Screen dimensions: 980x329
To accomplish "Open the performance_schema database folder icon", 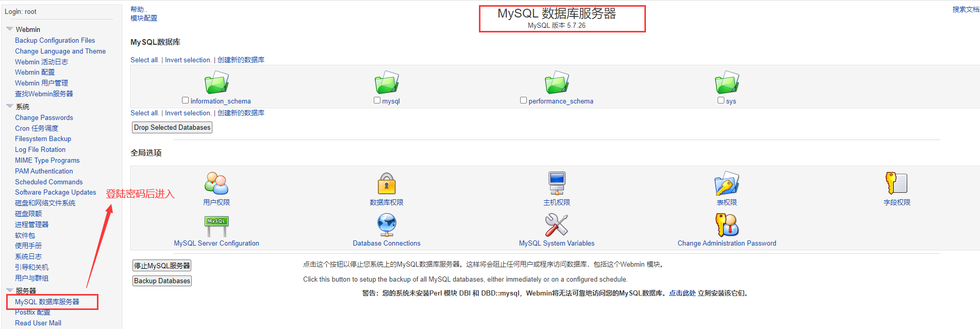I will [557, 82].
